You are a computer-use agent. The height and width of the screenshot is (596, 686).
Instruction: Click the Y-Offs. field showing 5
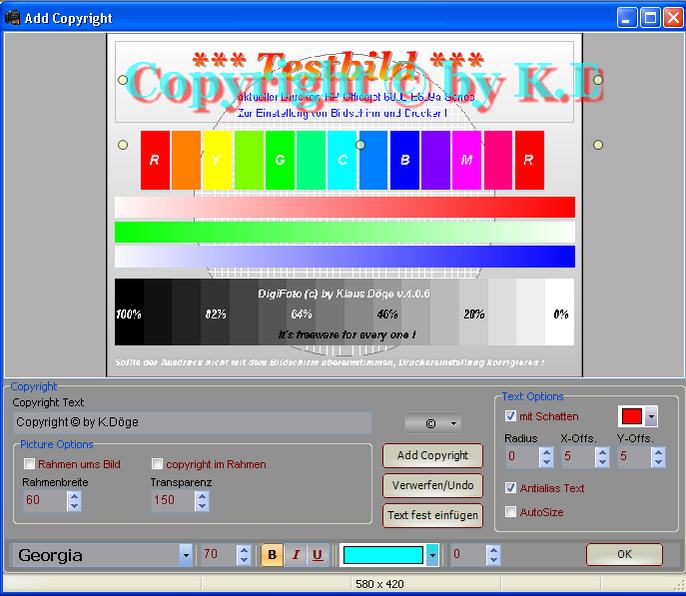coord(634,457)
